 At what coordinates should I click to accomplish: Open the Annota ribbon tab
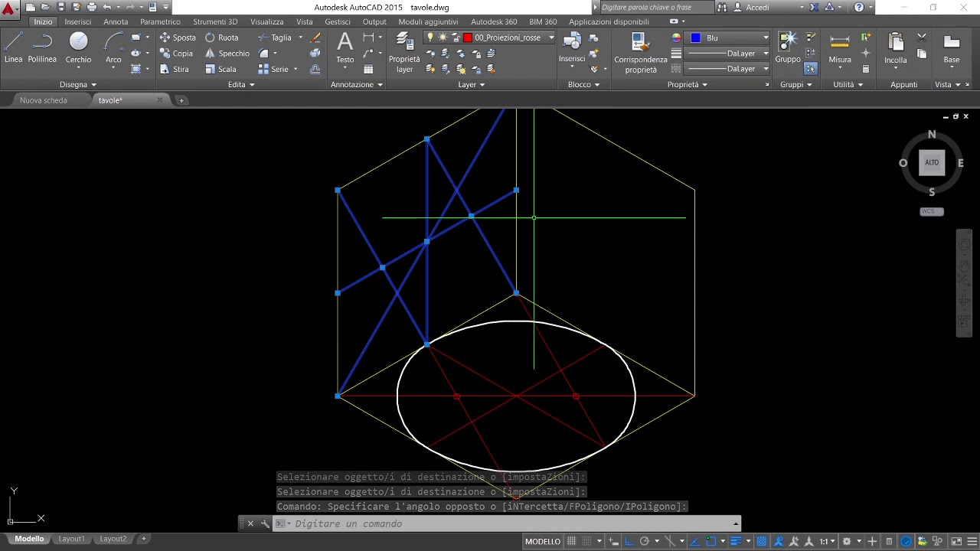[x=116, y=21]
